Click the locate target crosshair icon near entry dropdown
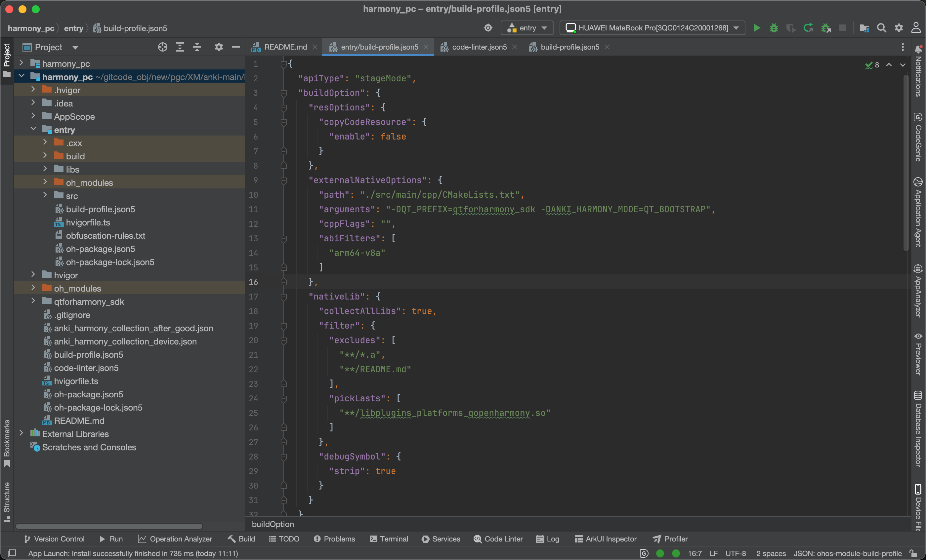 [x=488, y=28]
